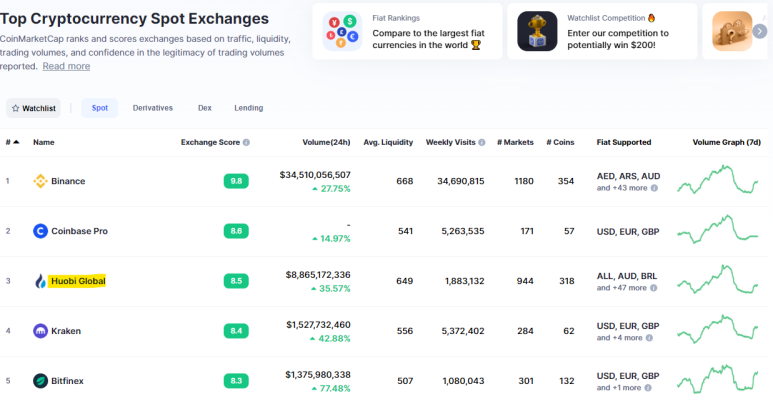773x404 pixels.
Task: Click the Weekly Visits info icon
Action: coord(482,143)
